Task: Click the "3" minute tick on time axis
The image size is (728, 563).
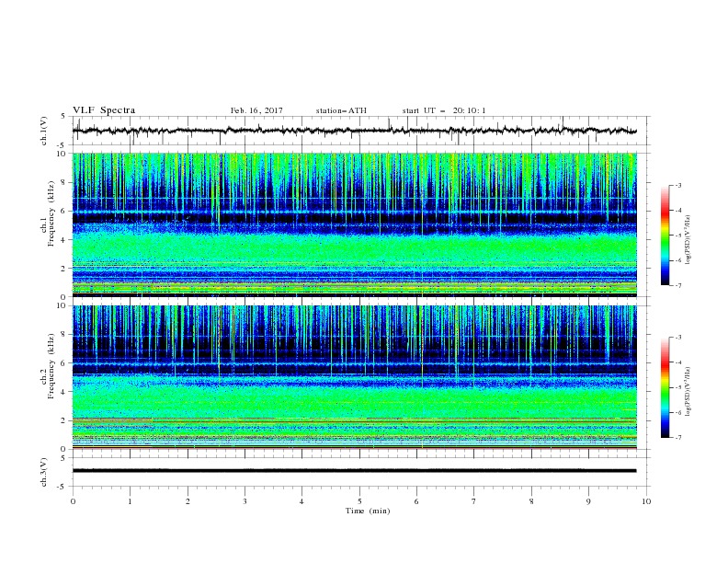Action: 245,501
